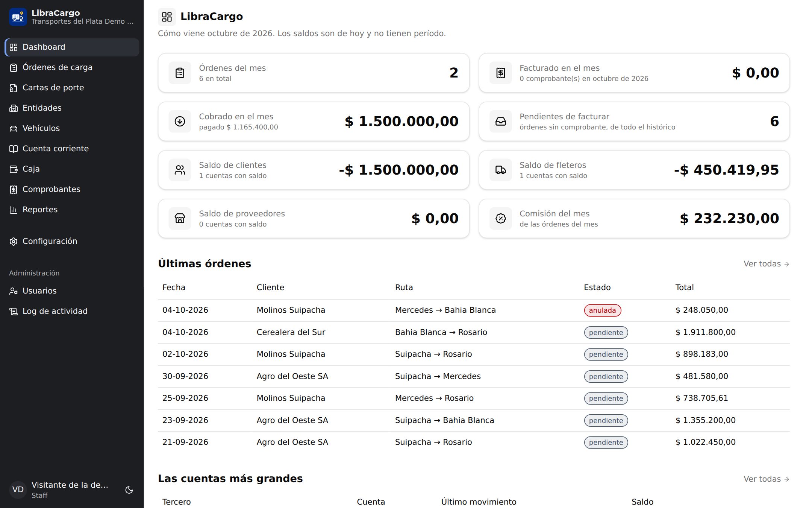Click the Último movimiento column header
The height and width of the screenshot is (508, 812).
(x=479, y=502)
